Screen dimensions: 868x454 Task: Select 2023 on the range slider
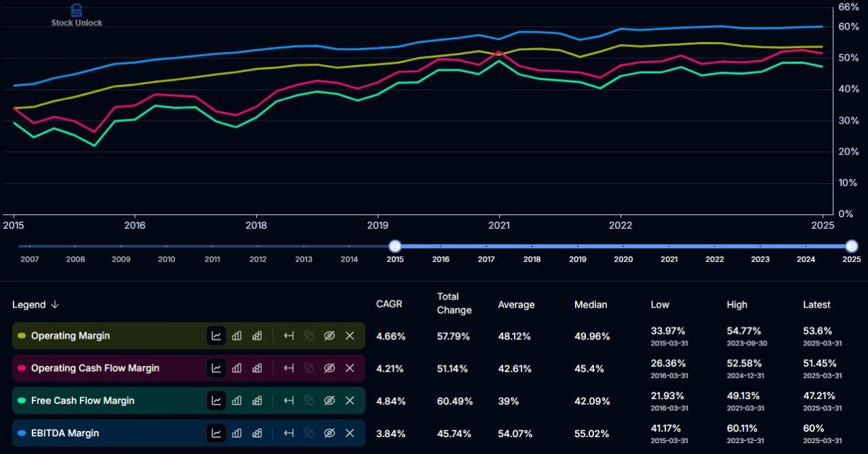click(760, 259)
